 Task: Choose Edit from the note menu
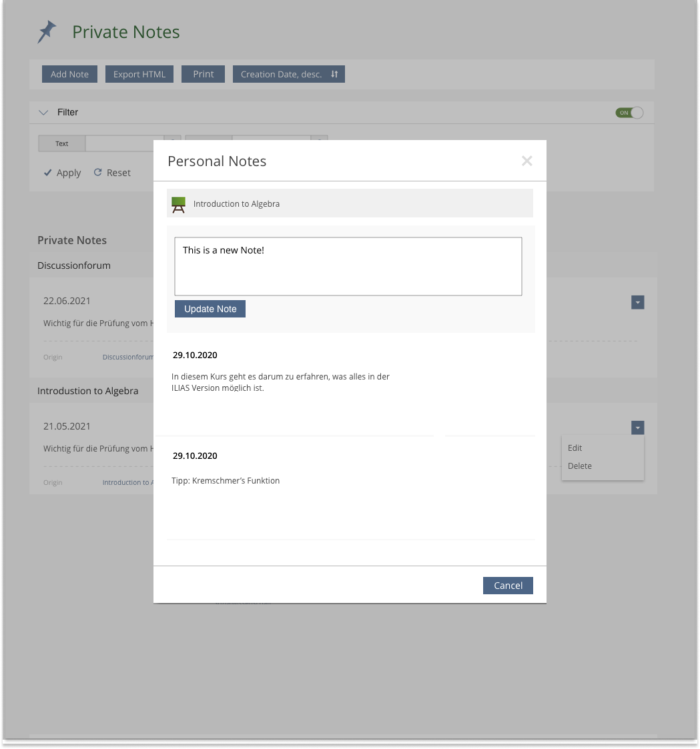pyautogui.click(x=575, y=448)
